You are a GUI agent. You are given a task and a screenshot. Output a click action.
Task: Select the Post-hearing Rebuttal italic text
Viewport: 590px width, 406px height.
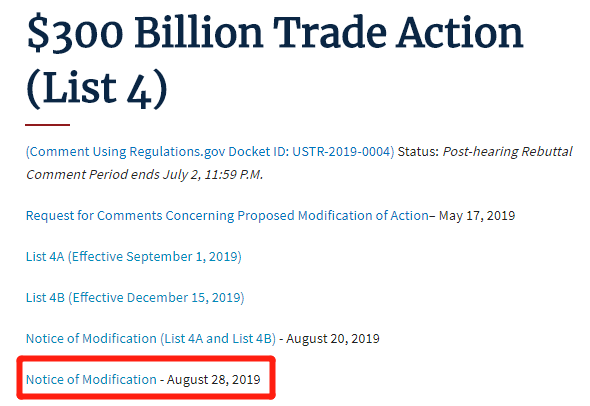point(508,152)
